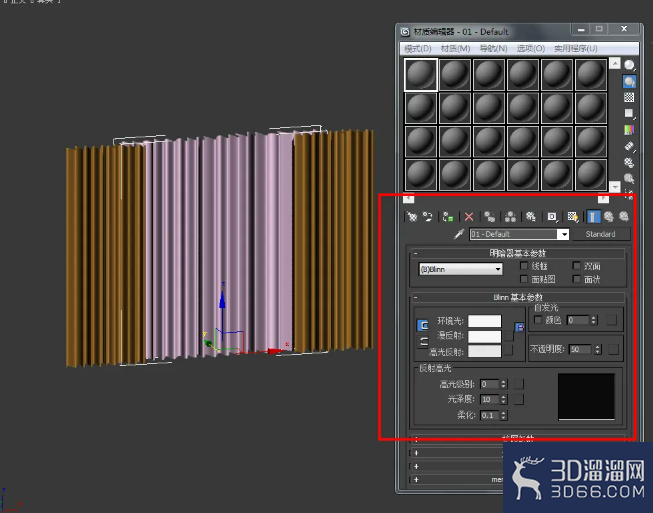Viewport: 653px width, 513px height.
Task: Click the Make Preview film icon
Action: (629, 146)
